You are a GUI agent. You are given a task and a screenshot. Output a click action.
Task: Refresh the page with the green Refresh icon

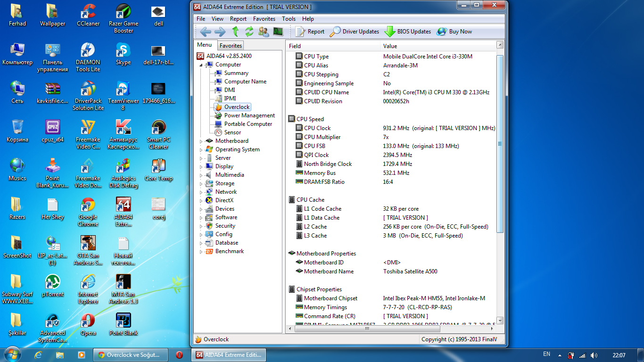pos(249,32)
